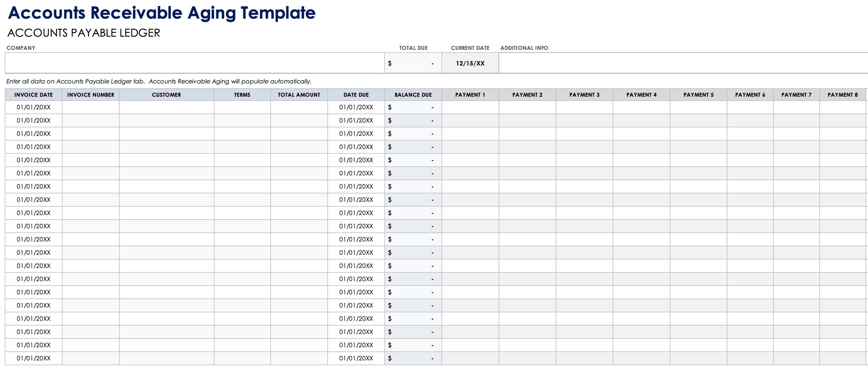Click the Payment 1 column header
868x370 pixels.
pyautogui.click(x=470, y=95)
